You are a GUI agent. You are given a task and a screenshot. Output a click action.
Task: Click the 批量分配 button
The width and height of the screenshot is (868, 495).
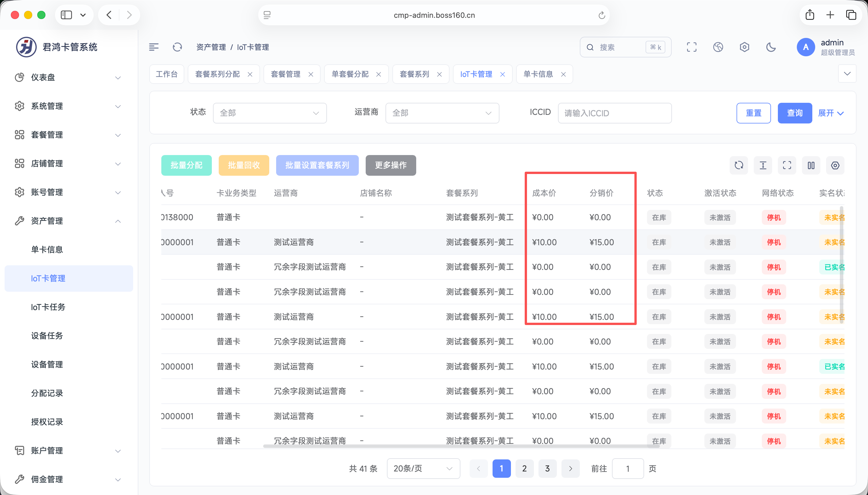pyautogui.click(x=186, y=166)
